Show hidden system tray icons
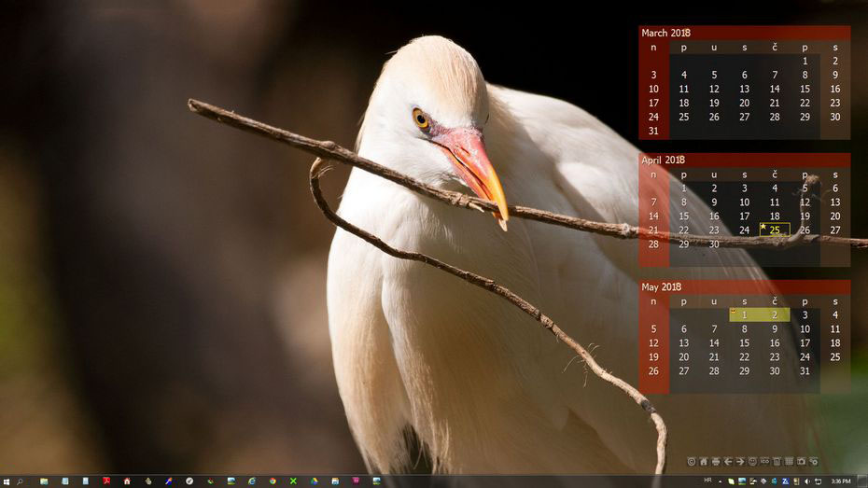Viewport: 868px width, 488px height. (721, 481)
